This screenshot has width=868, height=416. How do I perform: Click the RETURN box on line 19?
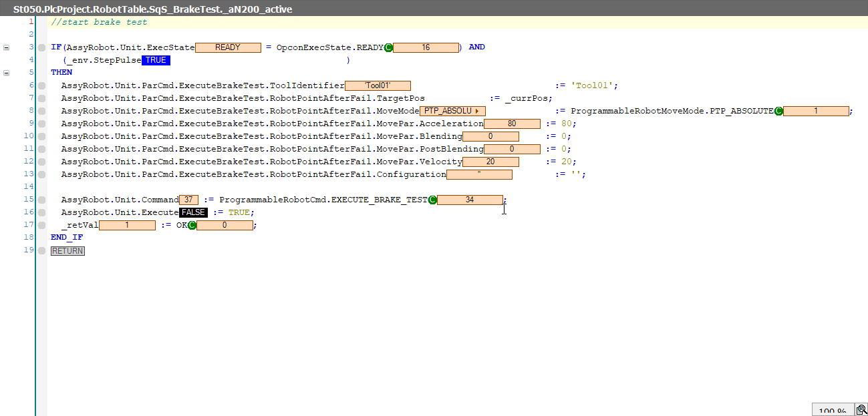(67, 251)
